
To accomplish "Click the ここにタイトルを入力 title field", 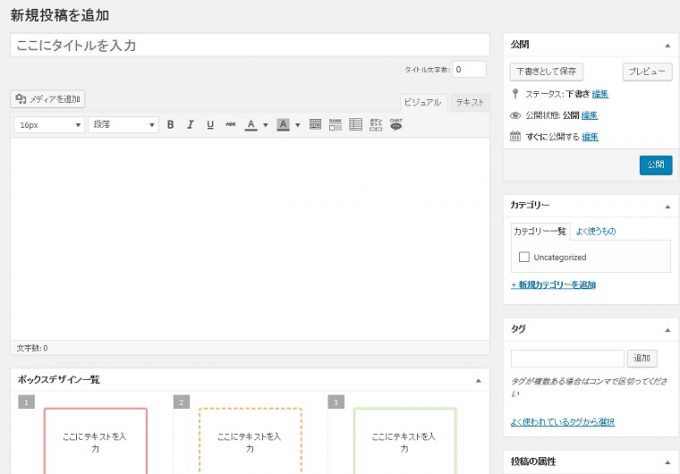I will (x=250, y=45).
